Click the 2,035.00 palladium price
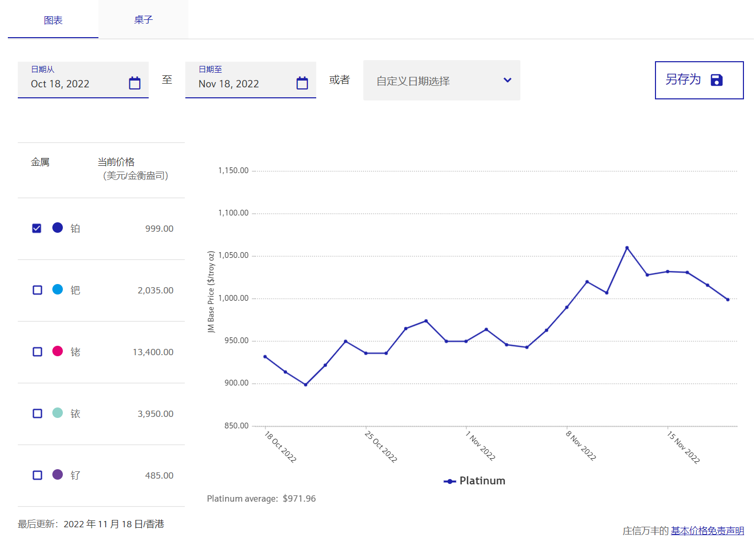Image resolution: width=756 pixels, height=544 pixels. [x=155, y=290]
